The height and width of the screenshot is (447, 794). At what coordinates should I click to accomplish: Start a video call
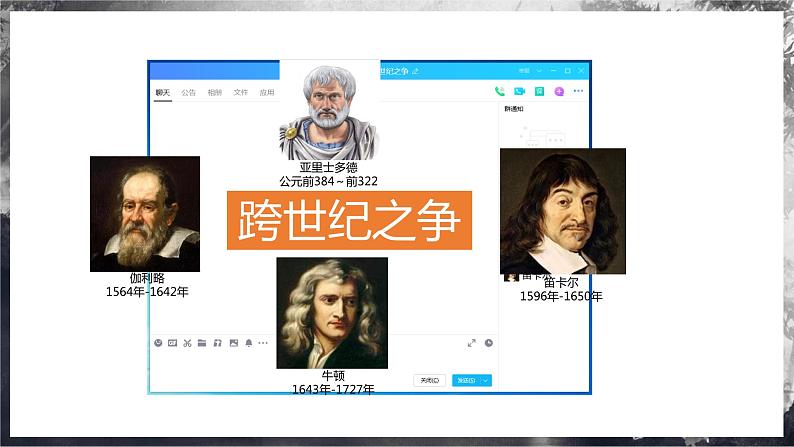(x=520, y=91)
